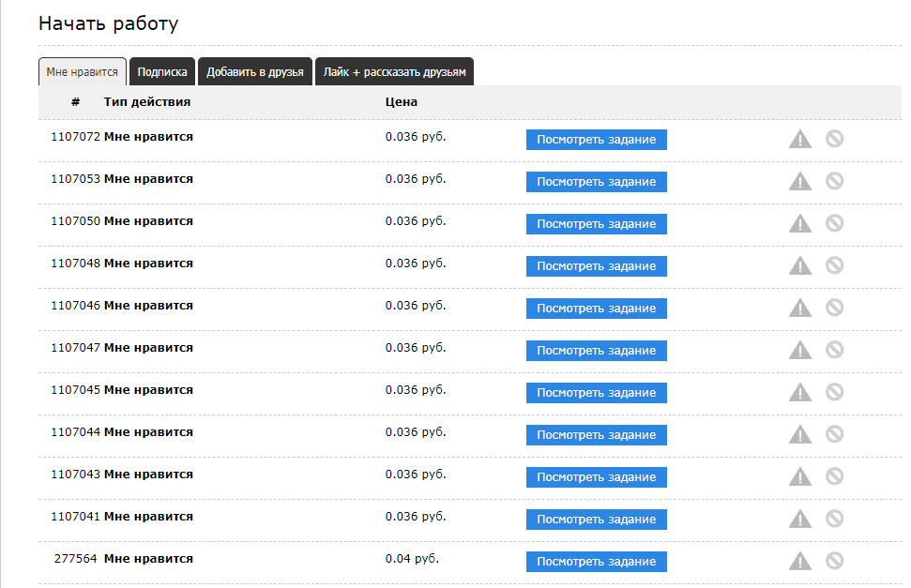Report task 1107053 with the warning icon
The image size is (911, 588).
click(x=800, y=181)
